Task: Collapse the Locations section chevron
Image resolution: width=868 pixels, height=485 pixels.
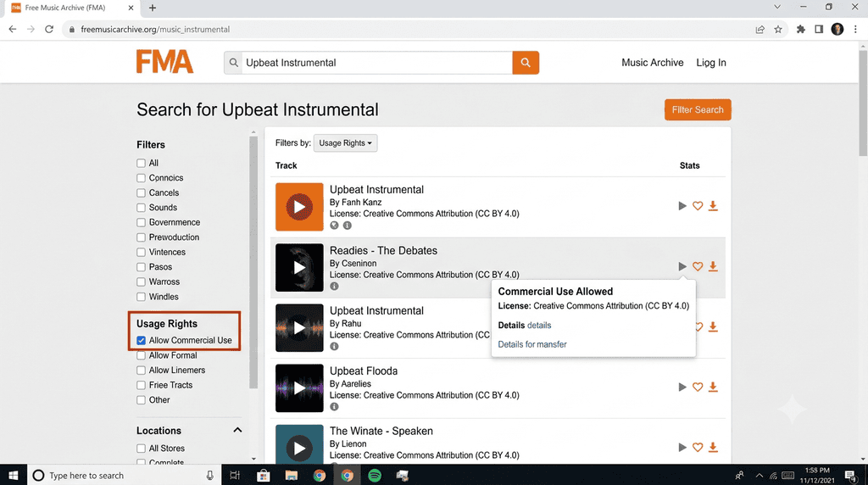Action: [237, 430]
